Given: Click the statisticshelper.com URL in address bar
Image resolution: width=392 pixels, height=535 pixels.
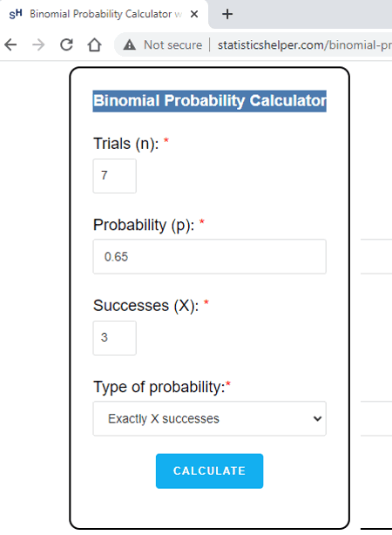Looking at the screenshot, I should click(x=305, y=44).
